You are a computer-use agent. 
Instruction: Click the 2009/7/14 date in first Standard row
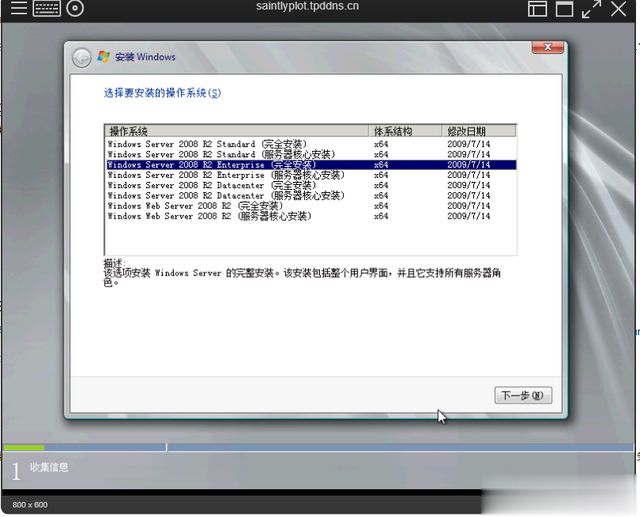pyautogui.click(x=468, y=144)
